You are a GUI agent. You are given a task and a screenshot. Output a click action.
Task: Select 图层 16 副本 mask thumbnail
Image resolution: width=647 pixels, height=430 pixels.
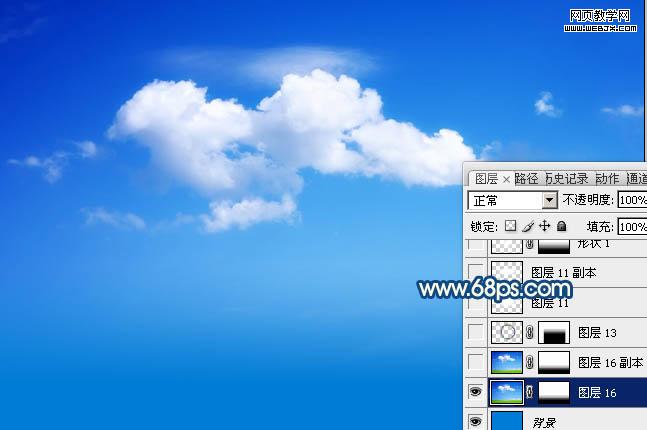[554, 362]
